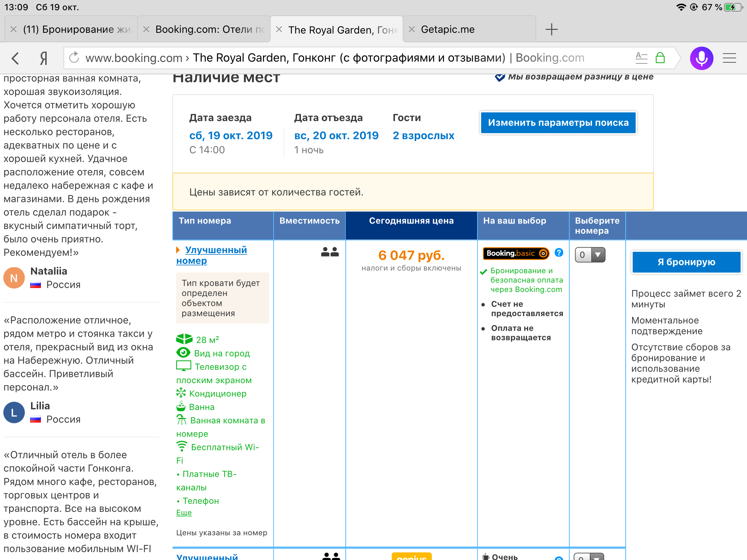The height and width of the screenshot is (560, 747).
Task: Tap the green secure lock icon
Action: [x=660, y=58]
